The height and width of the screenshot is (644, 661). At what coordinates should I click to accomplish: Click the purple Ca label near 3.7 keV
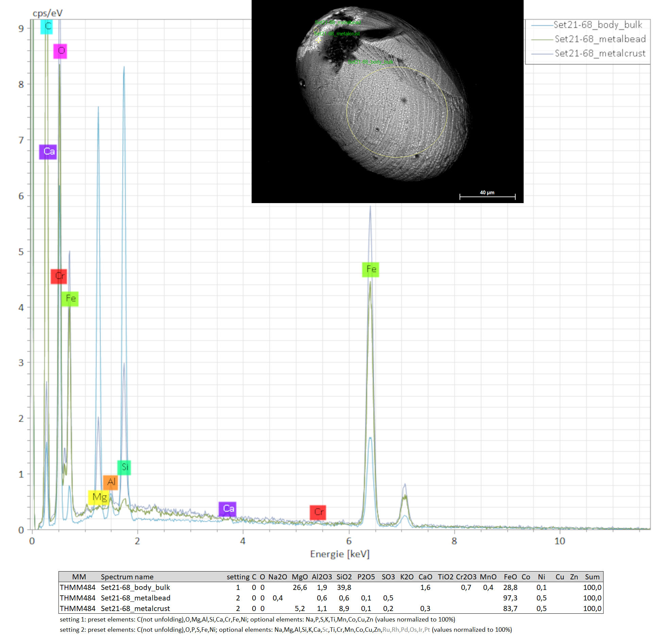click(227, 509)
